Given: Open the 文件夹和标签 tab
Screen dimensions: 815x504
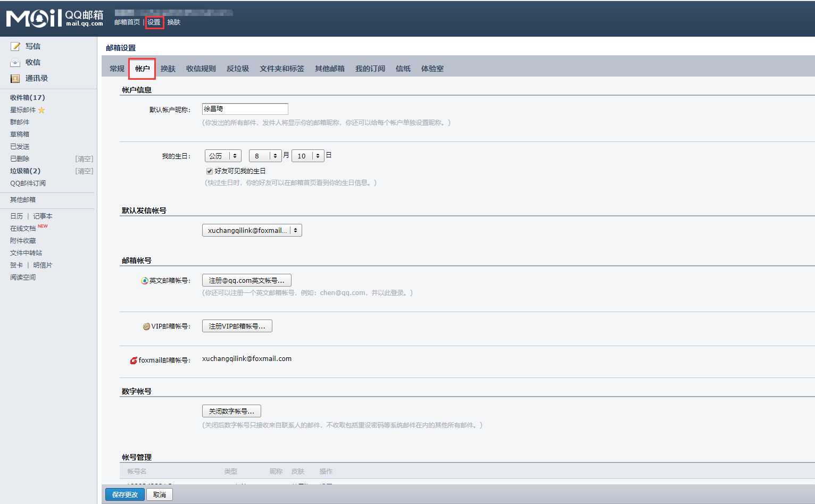Looking at the screenshot, I should (x=282, y=69).
